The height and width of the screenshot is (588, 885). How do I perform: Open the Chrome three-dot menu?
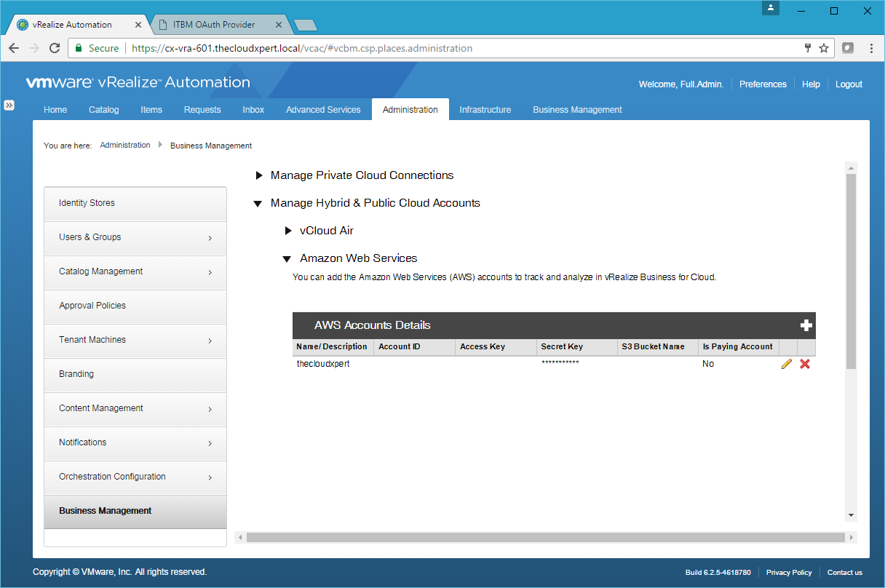tap(871, 48)
